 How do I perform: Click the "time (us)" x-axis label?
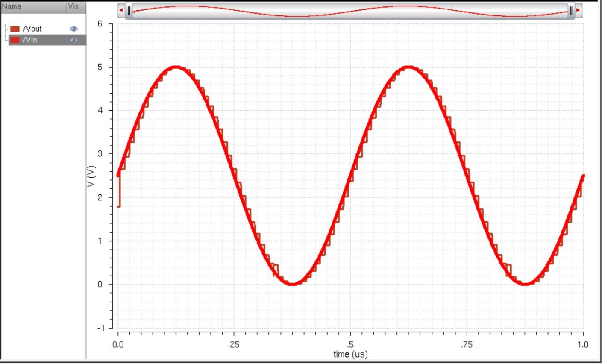(x=350, y=354)
